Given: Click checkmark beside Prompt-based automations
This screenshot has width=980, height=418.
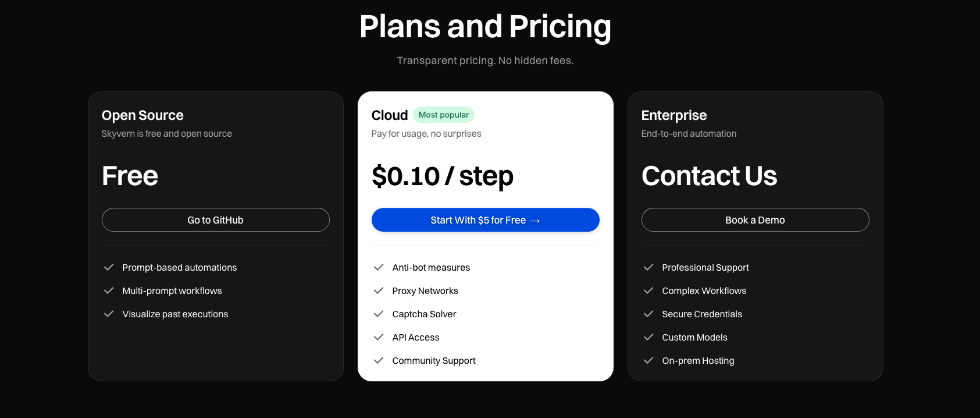Looking at the screenshot, I should [x=109, y=267].
